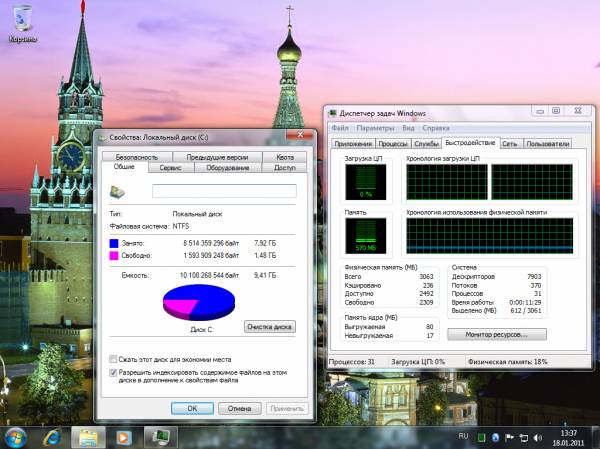Click the 1,48 ГБ free space value
Image resolution: width=600 pixels, height=449 pixels.
(x=265, y=256)
